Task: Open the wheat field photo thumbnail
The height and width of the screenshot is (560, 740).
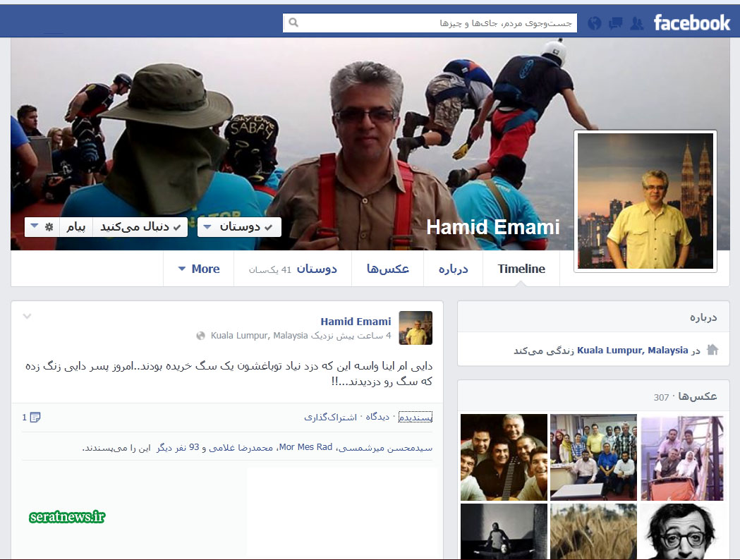Action: (x=594, y=532)
